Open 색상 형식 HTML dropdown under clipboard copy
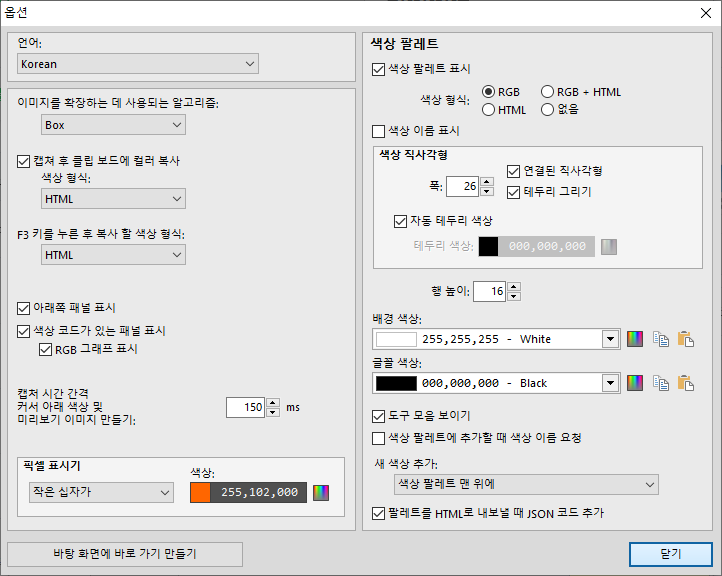Screen dimensions: 722x576 click(113, 199)
